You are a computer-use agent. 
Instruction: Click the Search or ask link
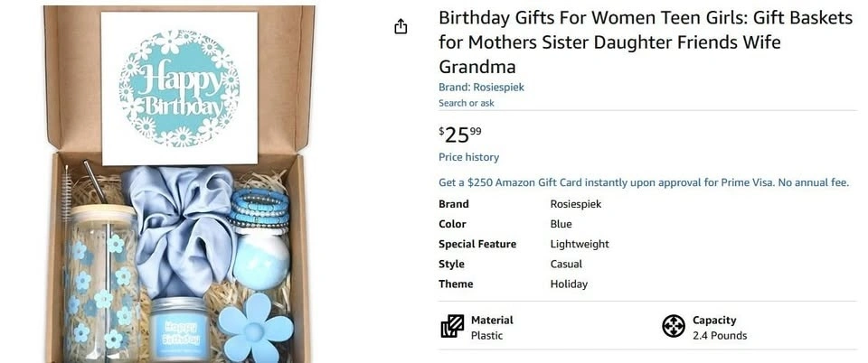click(467, 103)
